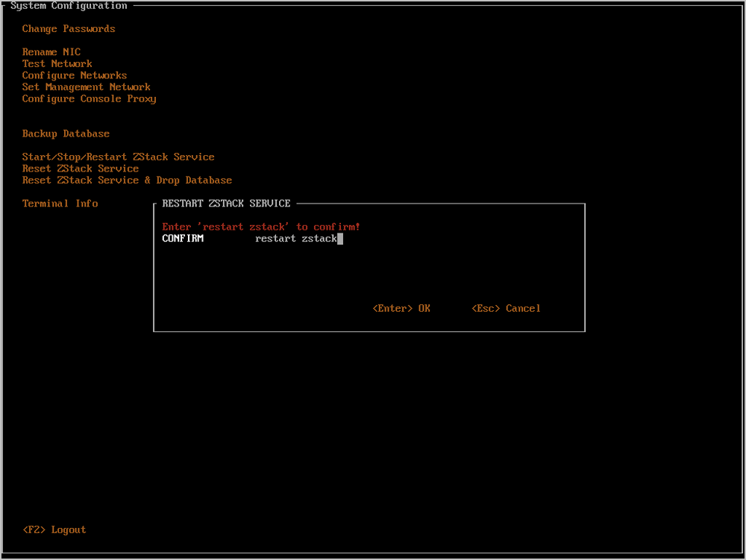Click the RESTART ZSTACK SERVICE dialog title
746x560 pixels.
(226, 204)
